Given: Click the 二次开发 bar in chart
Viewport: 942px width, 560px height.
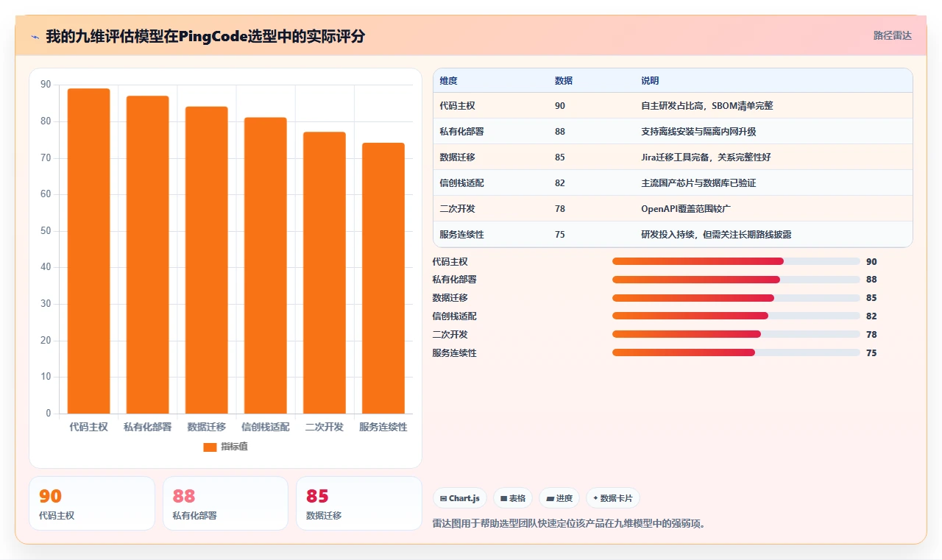Looking at the screenshot, I should [325, 273].
